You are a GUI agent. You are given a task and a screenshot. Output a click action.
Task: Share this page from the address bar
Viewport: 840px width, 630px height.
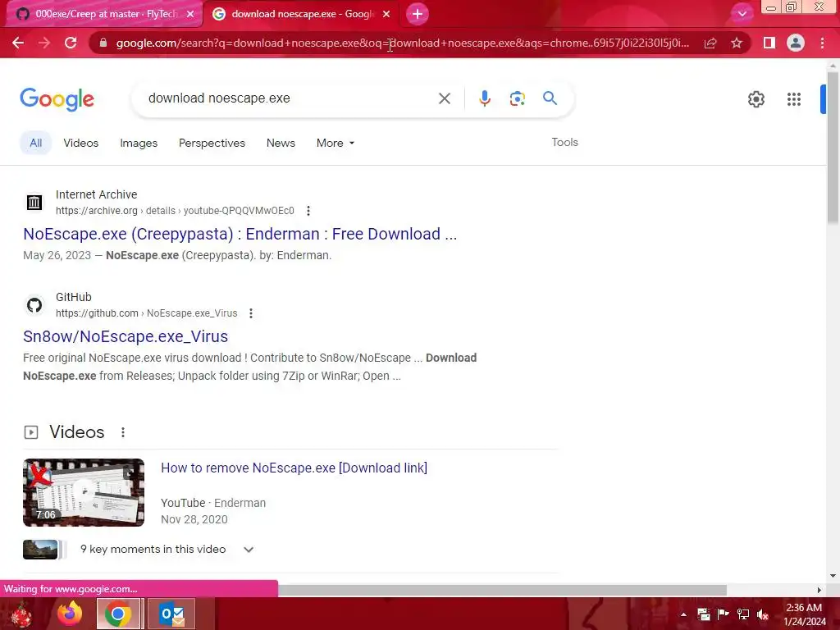click(710, 43)
